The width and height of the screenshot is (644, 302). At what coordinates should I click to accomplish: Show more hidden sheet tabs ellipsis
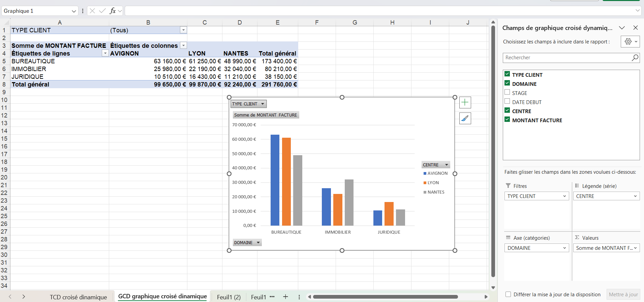(x=272, y=297)
